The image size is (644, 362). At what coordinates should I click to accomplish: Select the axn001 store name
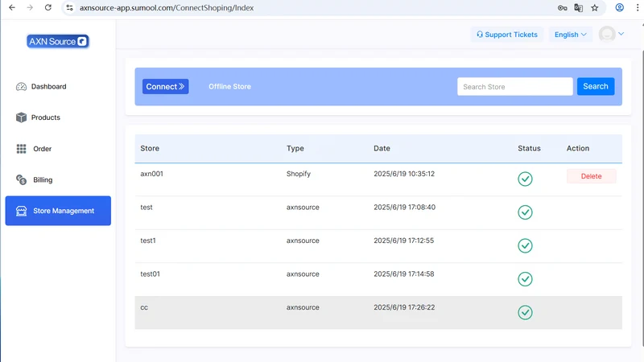[151, 174]
